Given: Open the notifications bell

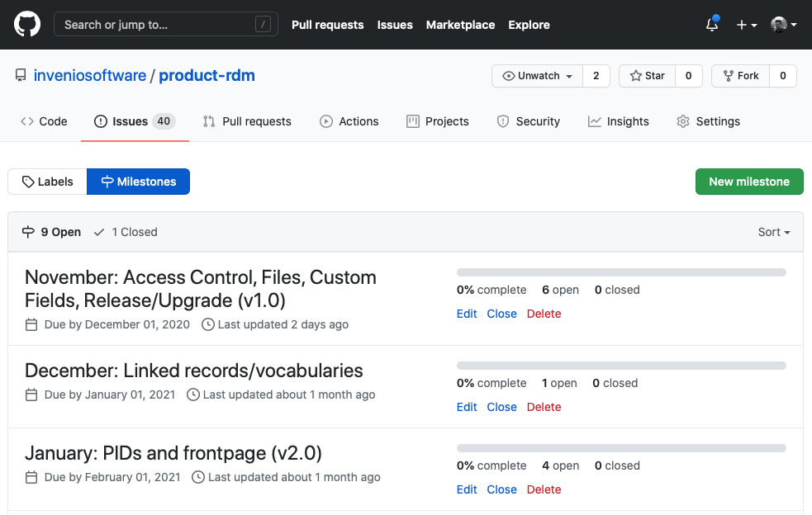Looking at the screenshot, I should point(712,25).
